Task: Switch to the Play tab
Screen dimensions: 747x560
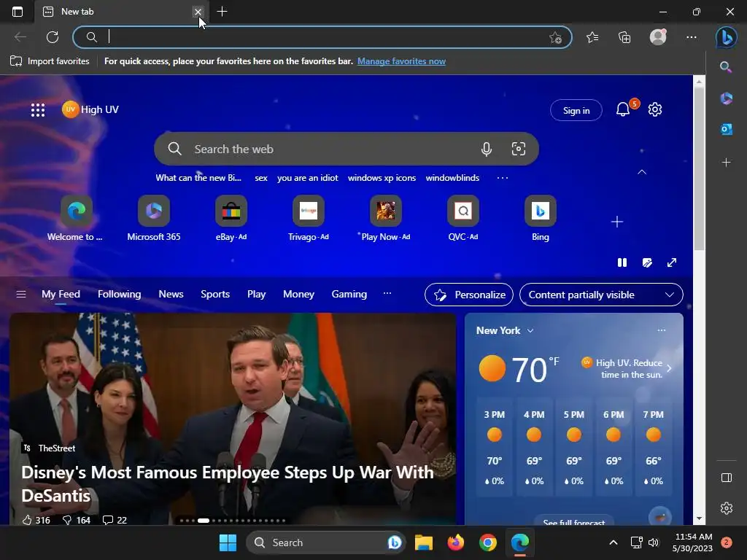Action: (x=256, y=295)
